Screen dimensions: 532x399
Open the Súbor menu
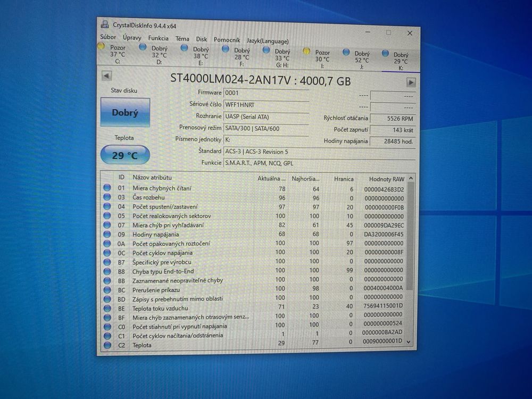pyautogui.click(x=108, y=37)
